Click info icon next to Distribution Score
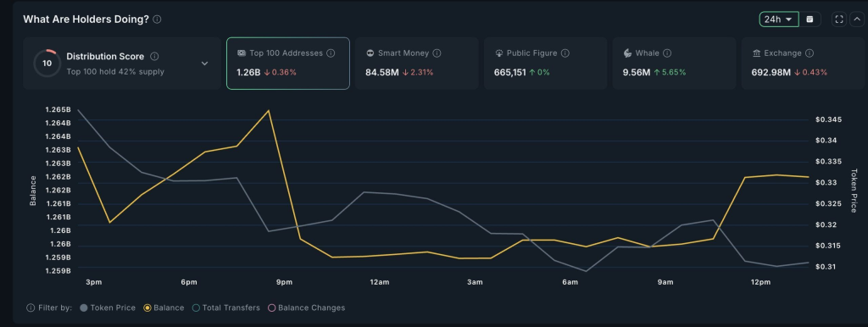The height and width of the screenshot is (327, 868). [154, 57]
